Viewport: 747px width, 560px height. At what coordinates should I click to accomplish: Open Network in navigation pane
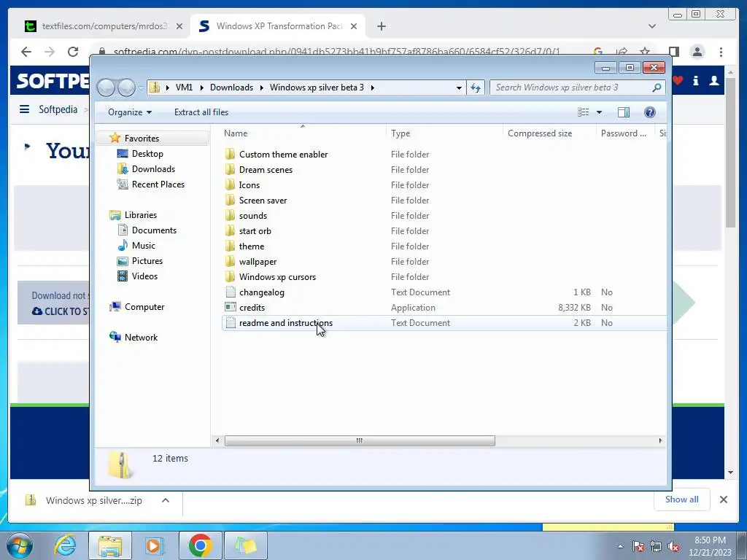pyautogui.click(x=141, y=337)
